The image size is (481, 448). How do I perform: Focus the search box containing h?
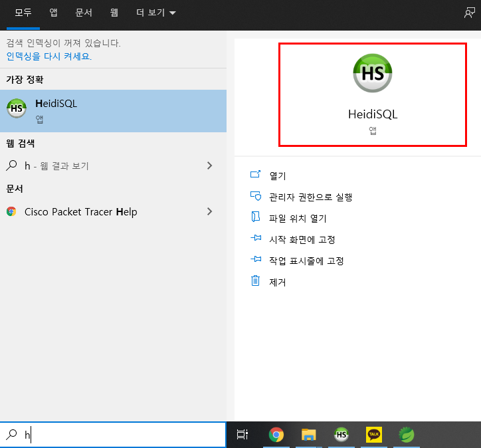[x=113, y=435]
